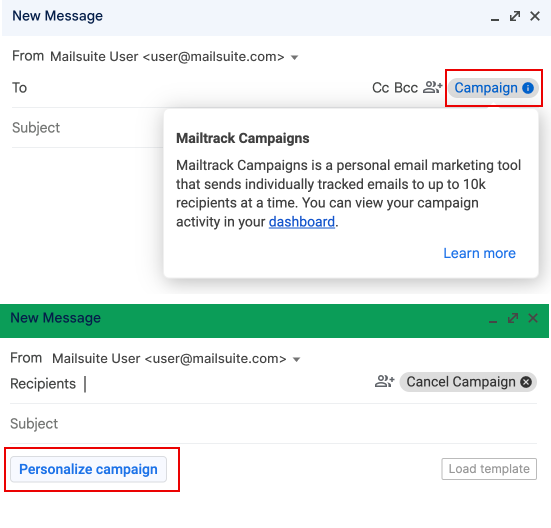Click the sender text in the green window's From row
The image size is (551, 528).
point(169,359)
